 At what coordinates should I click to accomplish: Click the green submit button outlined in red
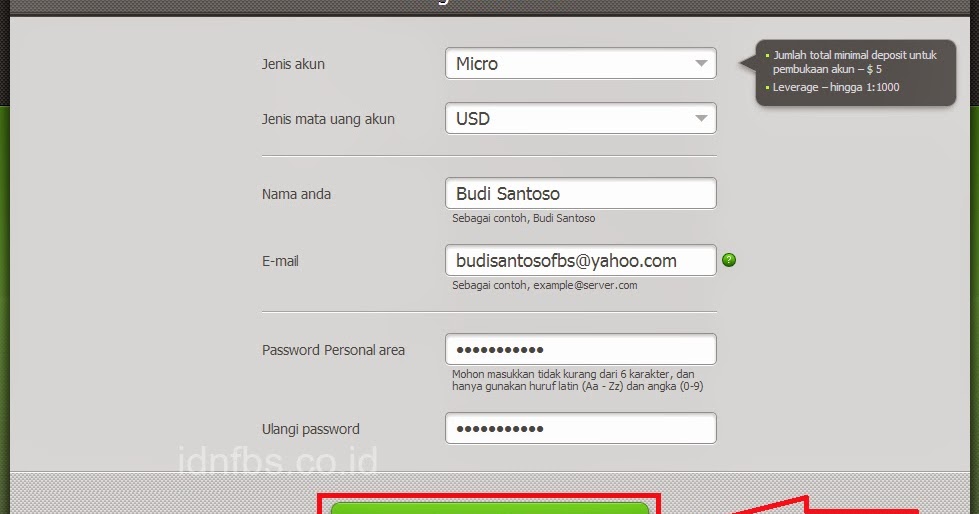pos(489,508)
